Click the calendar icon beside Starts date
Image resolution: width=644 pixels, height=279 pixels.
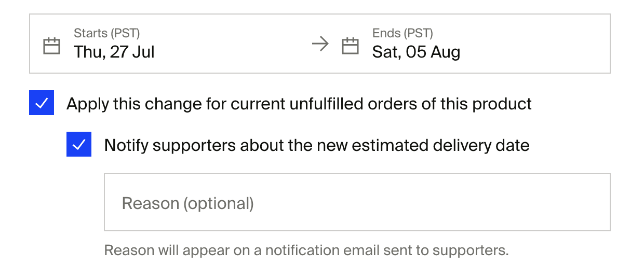(51, 46)
